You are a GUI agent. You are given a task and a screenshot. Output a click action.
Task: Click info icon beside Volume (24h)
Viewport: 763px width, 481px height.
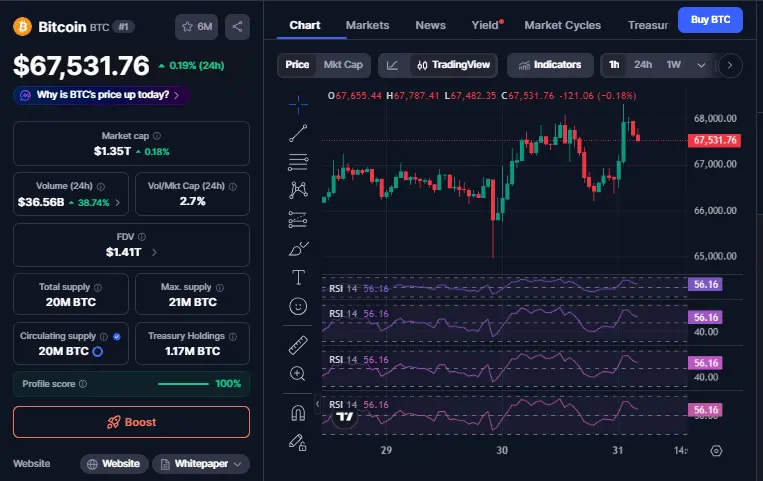101,186
